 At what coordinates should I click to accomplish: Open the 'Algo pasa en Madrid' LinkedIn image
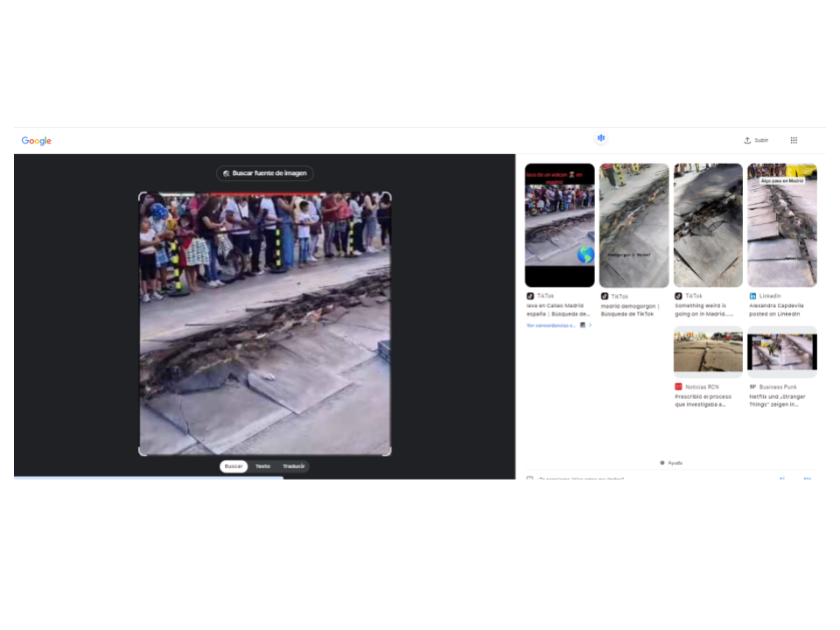click(781, 225)
